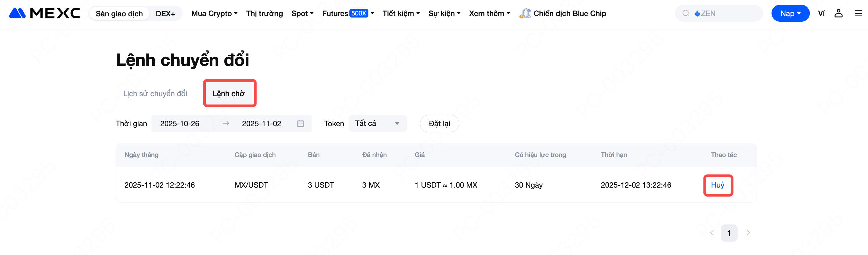Click the MEXC logo
The height and width of the screenshot is (255, 868).
click(x=45, y=13)
